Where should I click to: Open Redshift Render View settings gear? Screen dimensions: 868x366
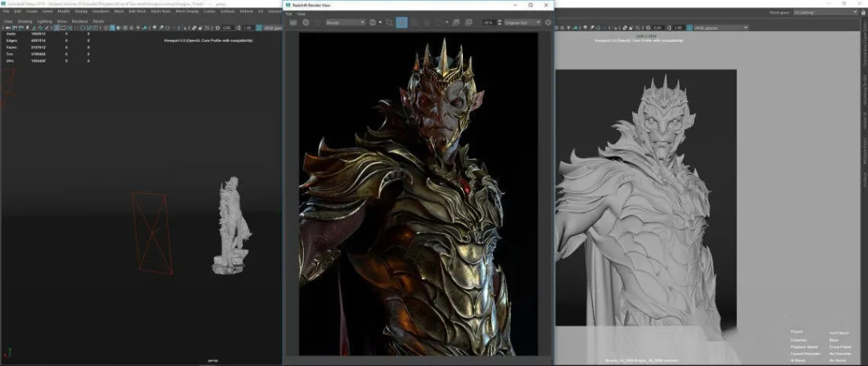tap(548, 22)
